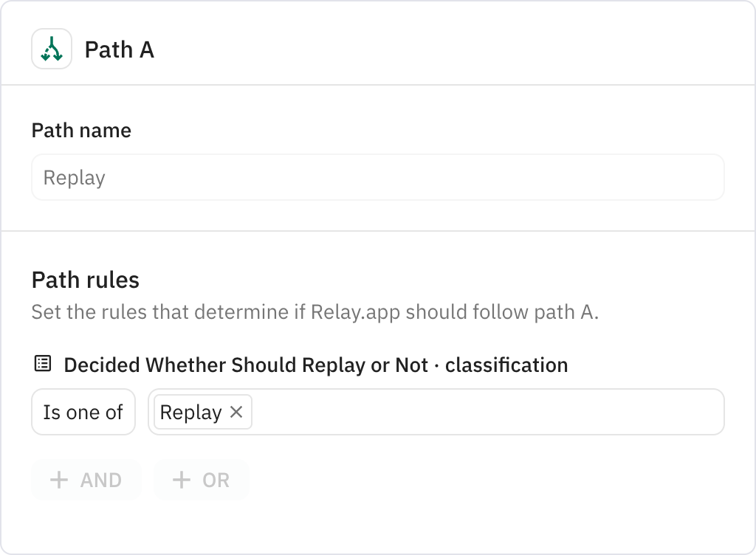Add a new OR condition rule

coord(201,480)
